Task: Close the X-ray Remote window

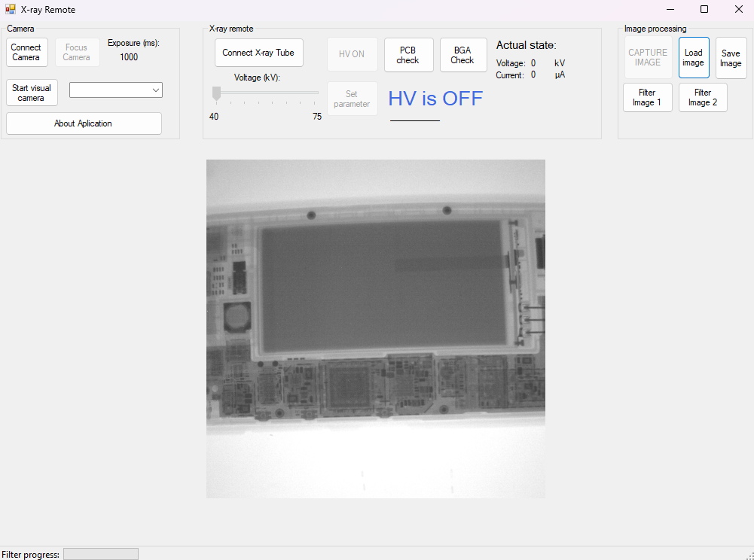Action: coord(739,10)
